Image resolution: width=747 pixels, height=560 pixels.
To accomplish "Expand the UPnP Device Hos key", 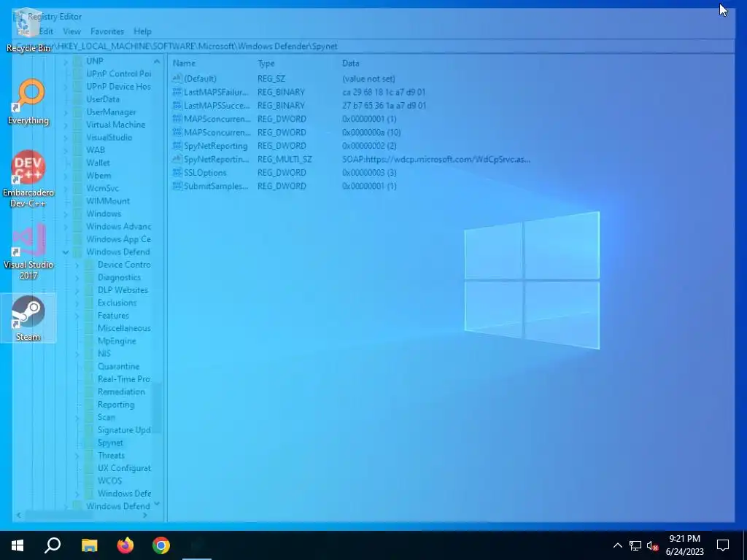I will click(66, 87).
